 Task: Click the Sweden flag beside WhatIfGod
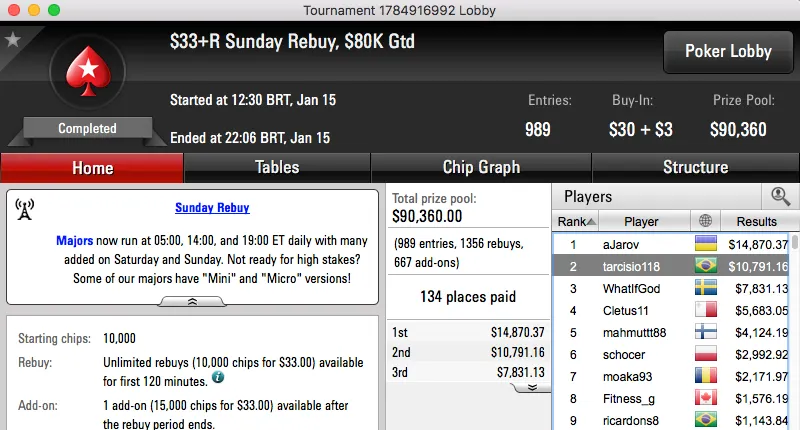[x=707, y=289]
